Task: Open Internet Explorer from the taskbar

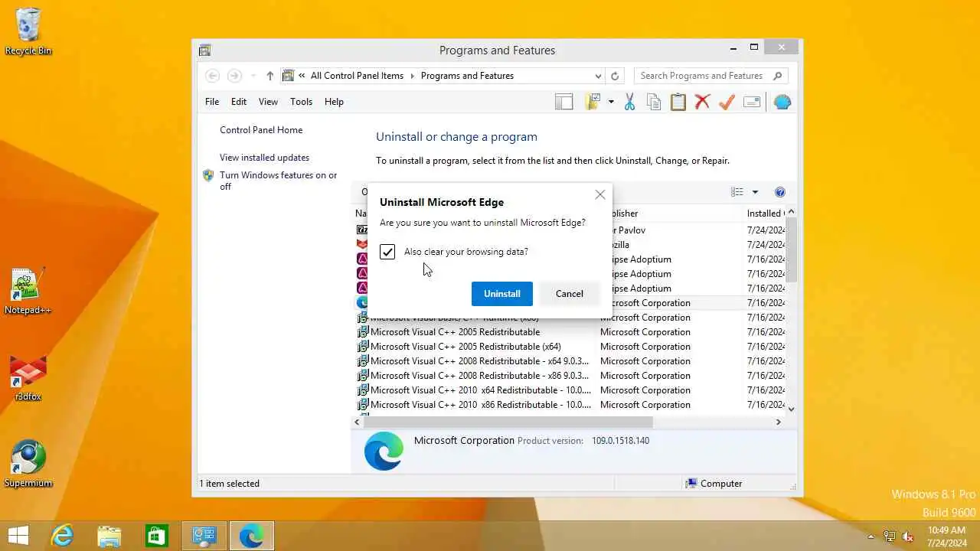Action: tap(61, 536)
